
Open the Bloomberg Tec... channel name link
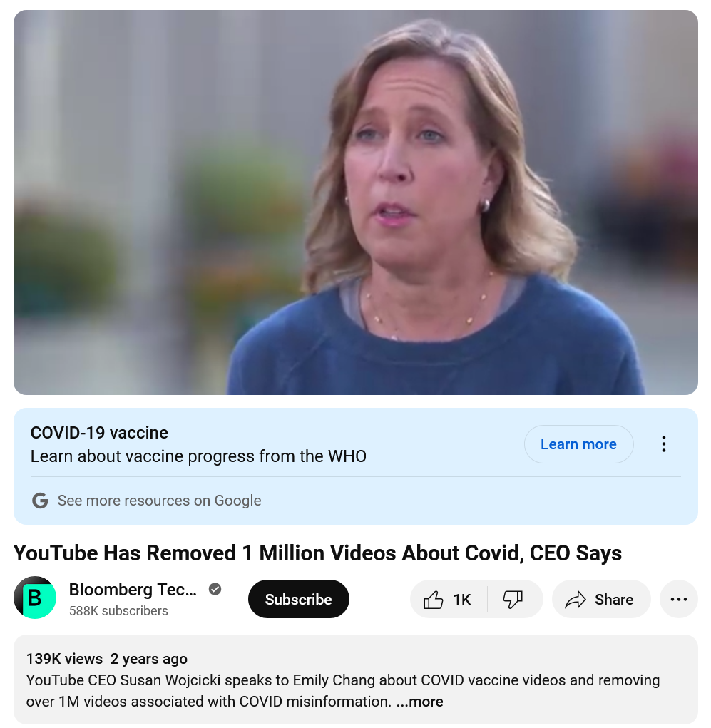click(133, 589)
